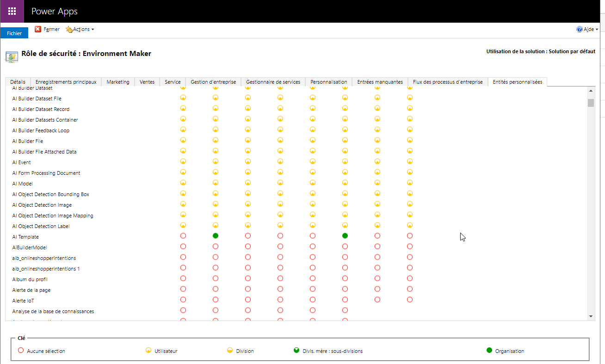Click the security role icon beside the title

tap(12, 56)
